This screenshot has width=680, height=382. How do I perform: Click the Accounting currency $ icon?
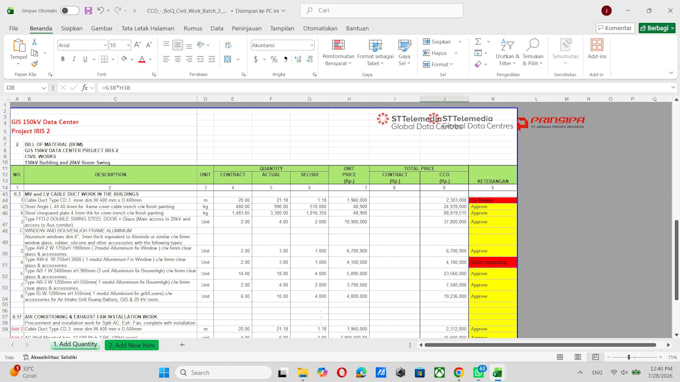pyautogui.click(x=256, y=59)
